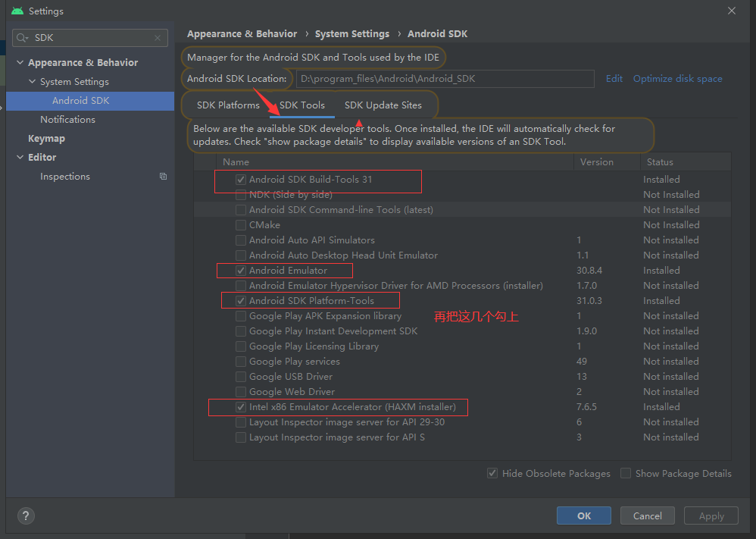Click the Android SDK Location path field
Image resolution: width=756 pixels, height=539 pixels.
445,79
